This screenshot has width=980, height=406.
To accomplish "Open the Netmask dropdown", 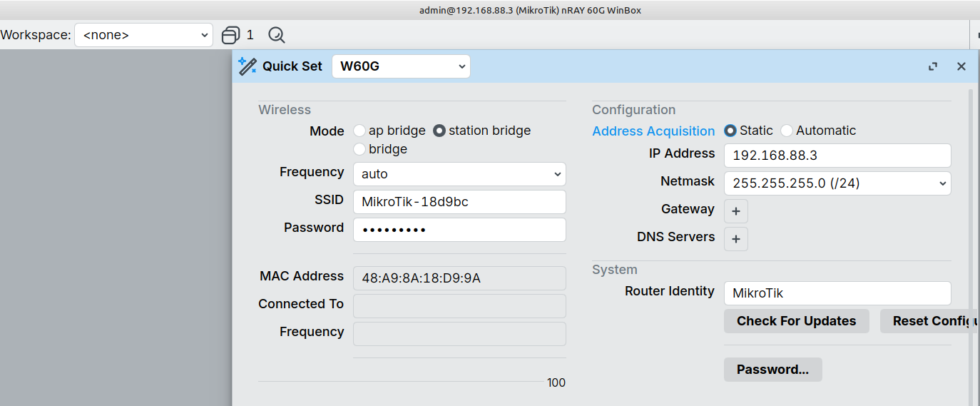I will coord(837,183).
